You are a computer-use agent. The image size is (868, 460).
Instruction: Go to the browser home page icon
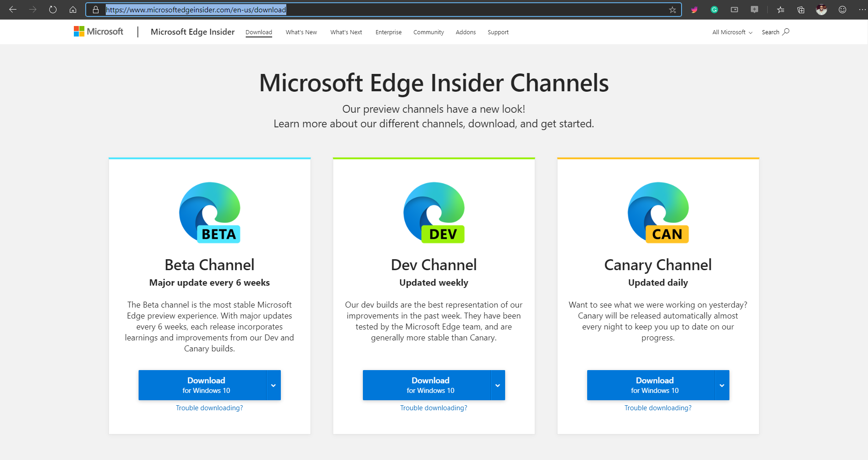click(73, 10)
